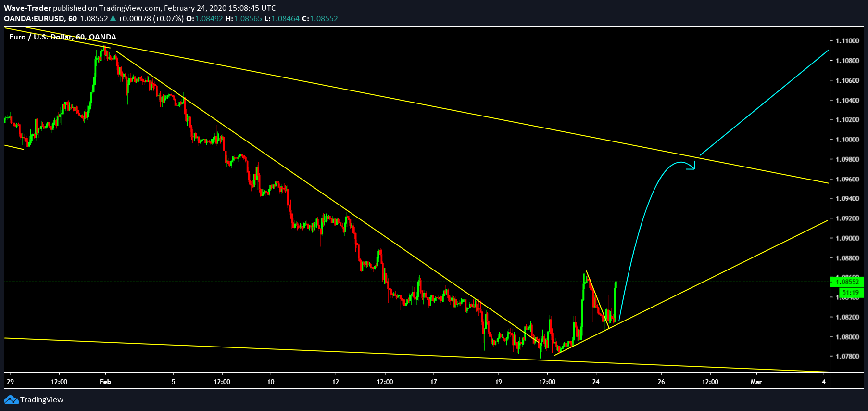
Task: Click the open value O:1.08492
Action: (204, 18)
